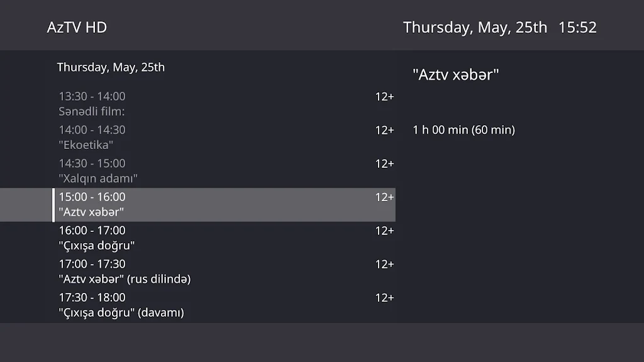
Task: Click the 12+ rating on the 16:00 row
Action: coord(384,231)
